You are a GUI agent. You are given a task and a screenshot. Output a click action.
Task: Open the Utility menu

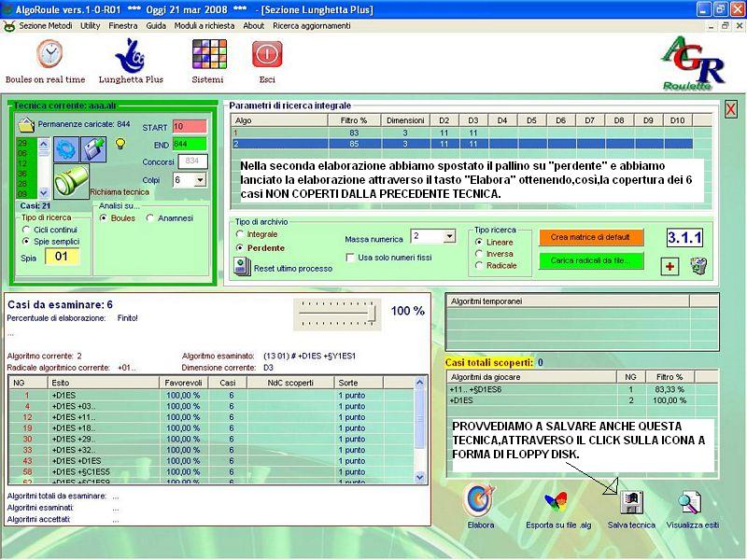(90, 26)
